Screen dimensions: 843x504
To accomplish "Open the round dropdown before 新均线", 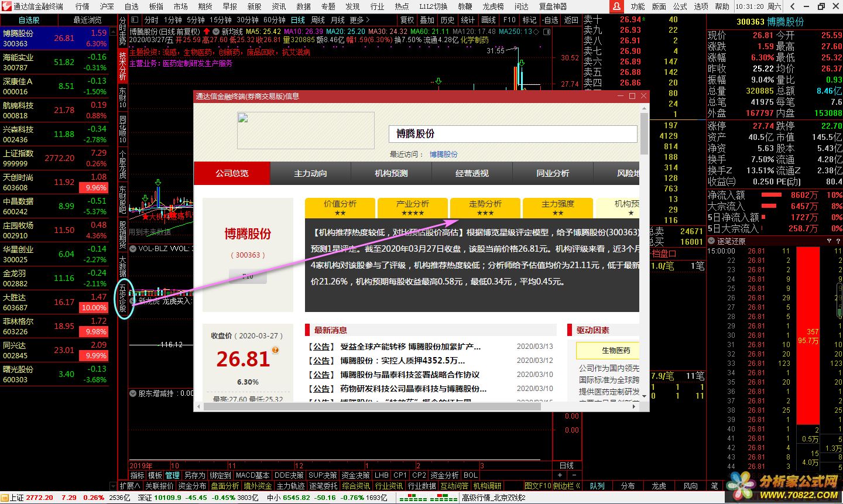I will [216, 32].
